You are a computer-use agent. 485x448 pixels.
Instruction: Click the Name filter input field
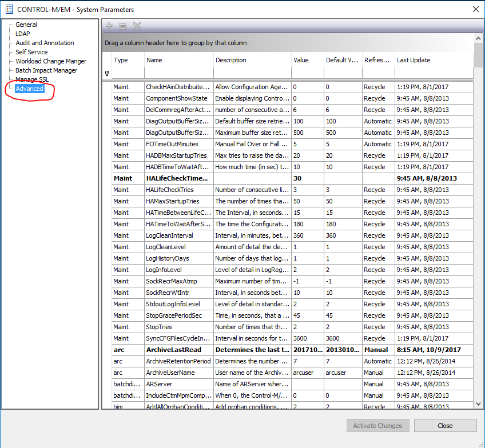click(178, 73)
